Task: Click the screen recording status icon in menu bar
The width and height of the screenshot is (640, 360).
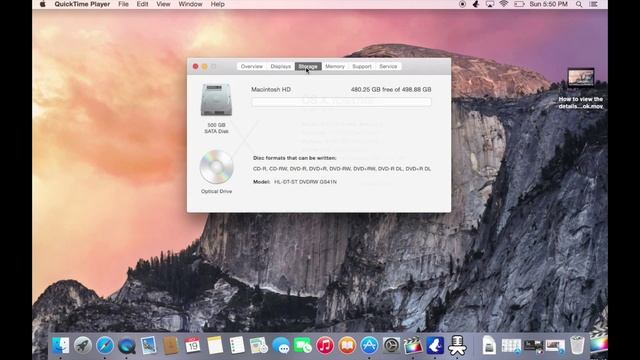Action: 462,4
